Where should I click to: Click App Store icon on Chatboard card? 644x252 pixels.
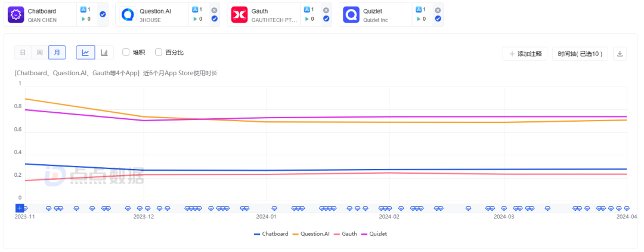point(83,10)
